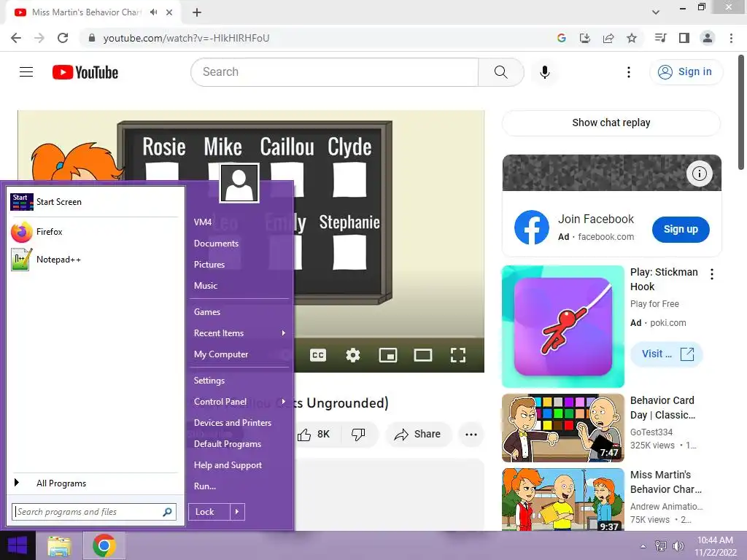Share this page via address bar icon
The height and width of the screenshot is (560, 747).
[x=608, y=38]
